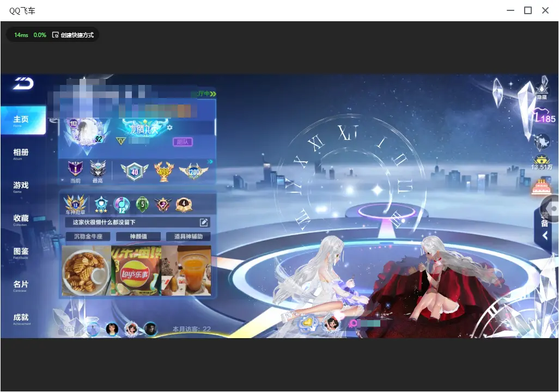This screenshot has width=559, height=392.
Task: Click the birthday cake icon
Action: (541, 187)
